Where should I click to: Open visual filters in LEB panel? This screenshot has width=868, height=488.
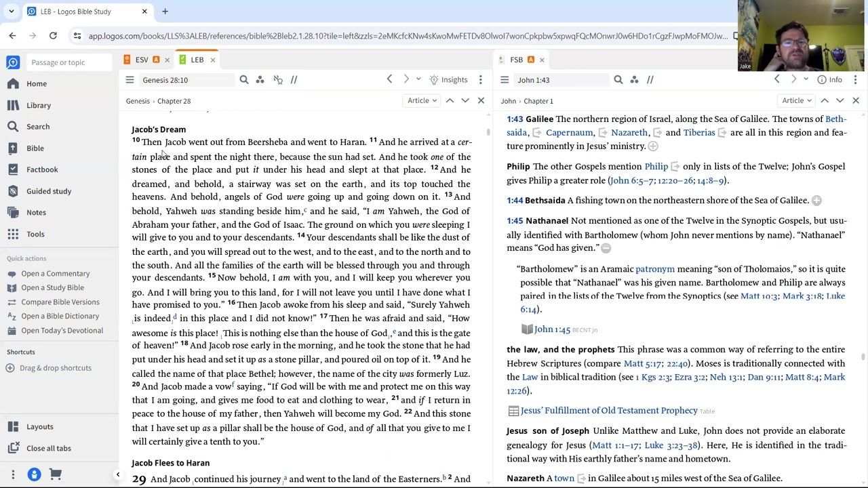[x=260, y=80]
